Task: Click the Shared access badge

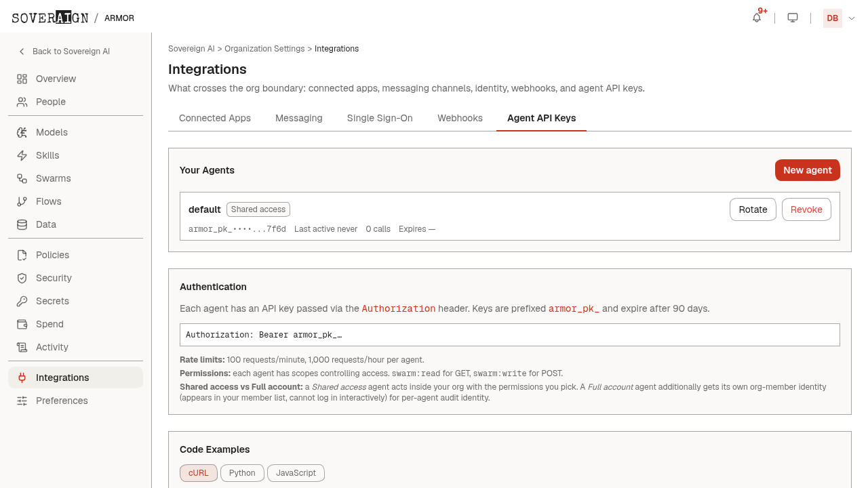Action: [x=258, y=209]
